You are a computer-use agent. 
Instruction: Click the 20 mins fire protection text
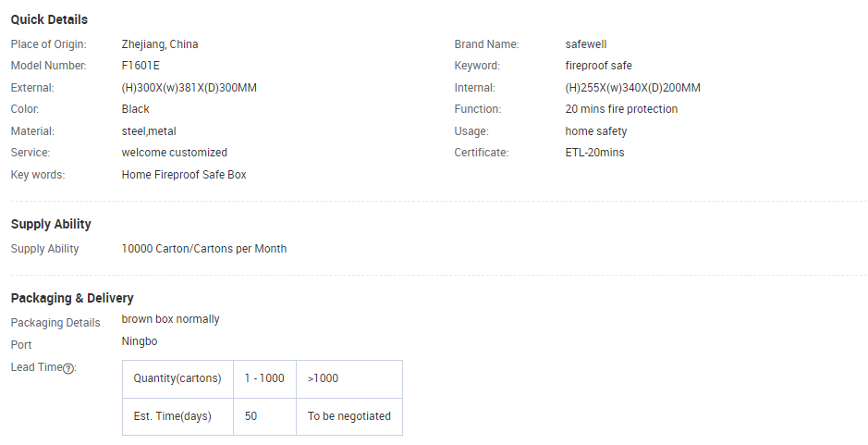(621, 109)
